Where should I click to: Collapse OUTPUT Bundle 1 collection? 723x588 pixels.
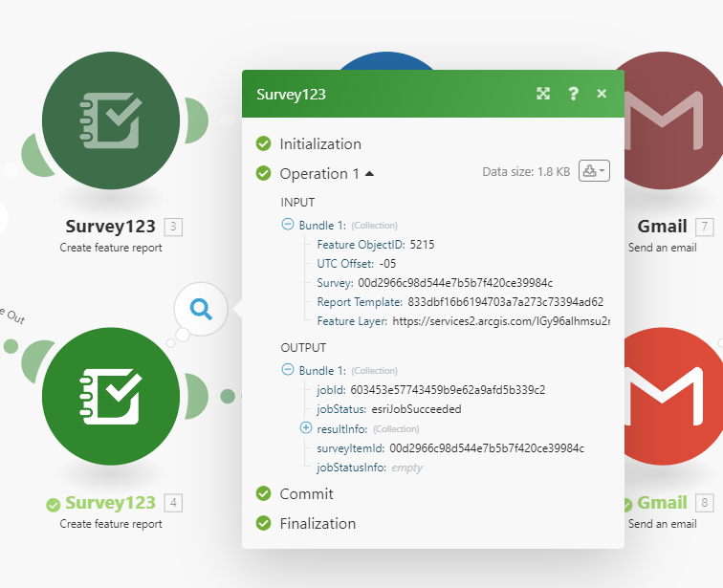[x=288, y=370]
